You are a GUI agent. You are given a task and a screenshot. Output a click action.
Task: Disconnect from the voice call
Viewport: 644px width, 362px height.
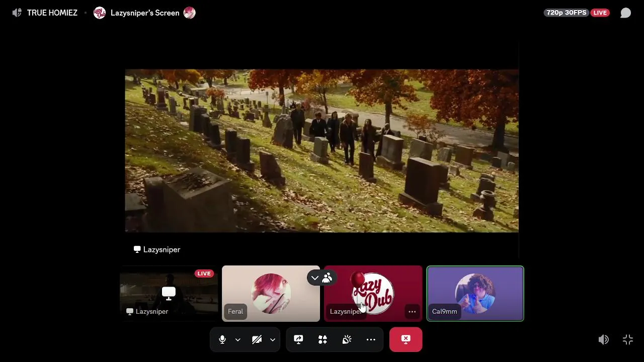406,339
